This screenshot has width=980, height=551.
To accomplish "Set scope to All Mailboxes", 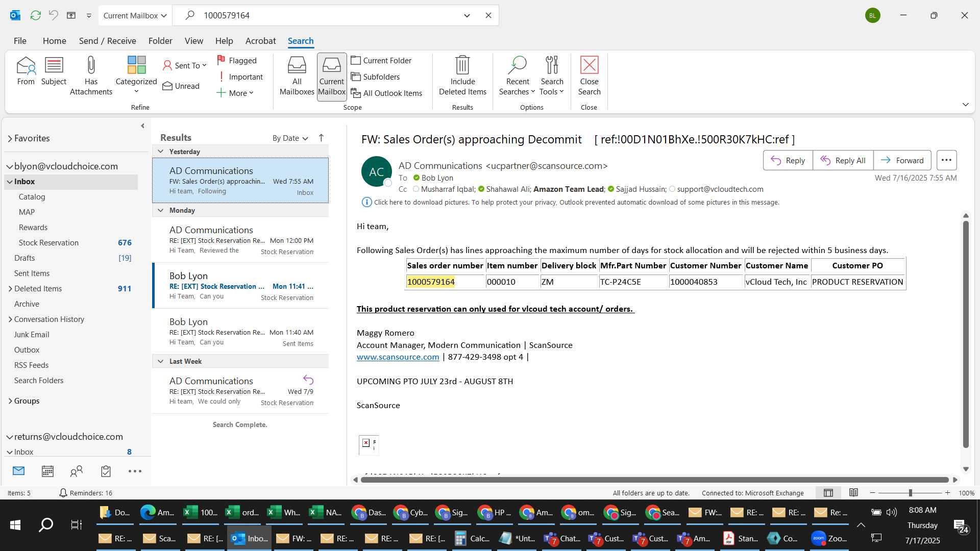I will pyautogui.click(x=297, y=76).
